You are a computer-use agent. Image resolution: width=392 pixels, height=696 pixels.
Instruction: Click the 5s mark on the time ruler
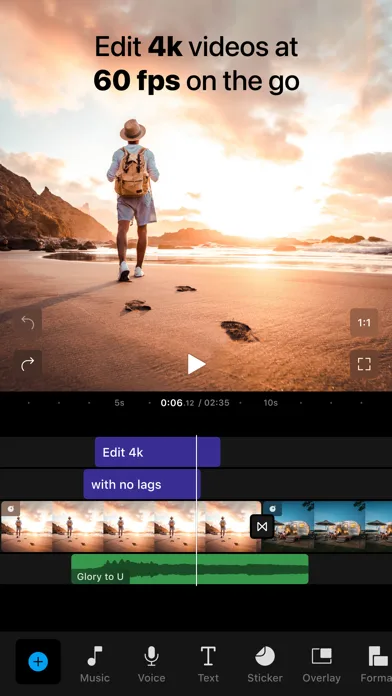[x=119, y=403]
